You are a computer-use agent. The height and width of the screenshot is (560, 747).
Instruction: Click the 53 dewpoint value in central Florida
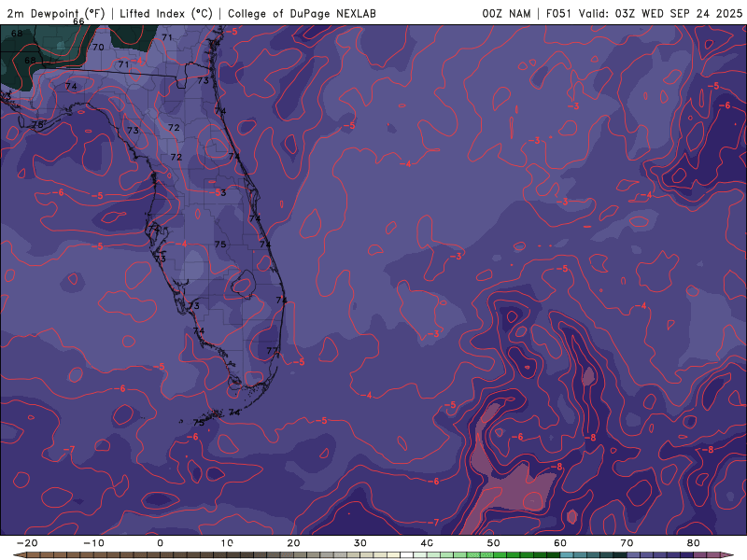pyautogui.click(x=220, y=192)
